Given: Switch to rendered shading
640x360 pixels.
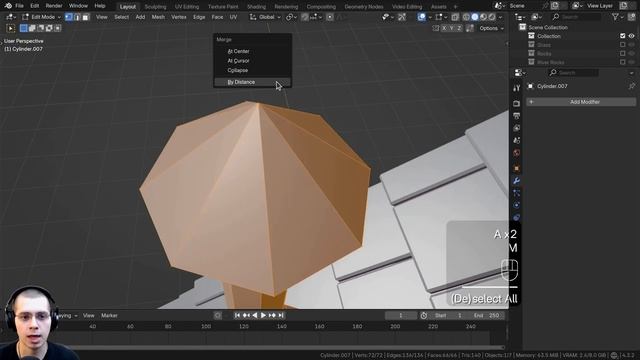Looking at the screenshot, I should coord(492,17).
